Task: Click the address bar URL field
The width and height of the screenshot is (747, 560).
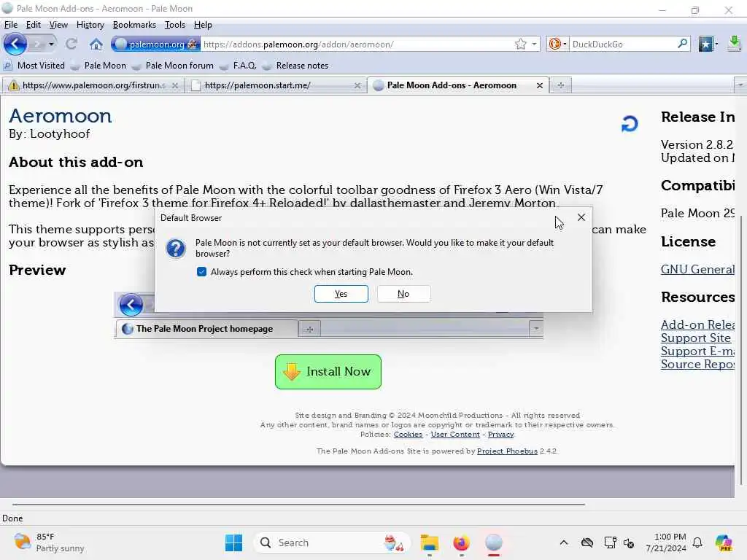Action: [x=357, y=44]
